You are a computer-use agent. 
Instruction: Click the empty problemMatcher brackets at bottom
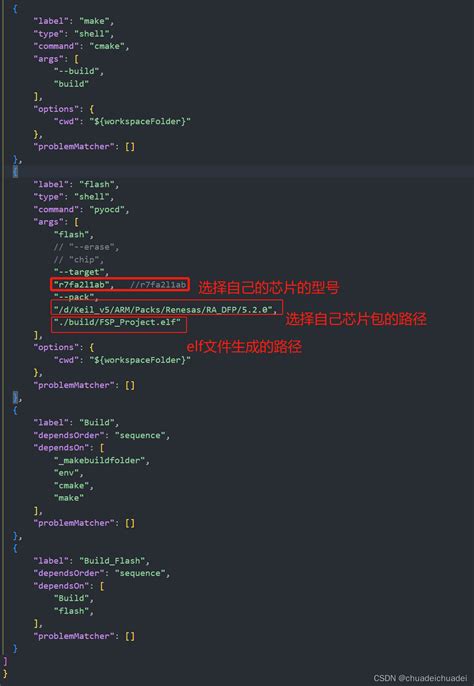tap(130, 636)
